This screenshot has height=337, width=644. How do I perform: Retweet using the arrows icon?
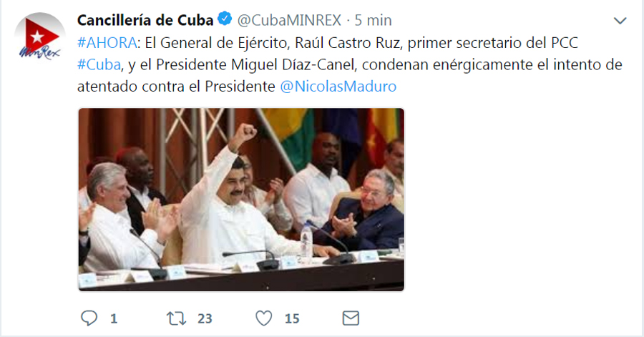coord(176,318)
